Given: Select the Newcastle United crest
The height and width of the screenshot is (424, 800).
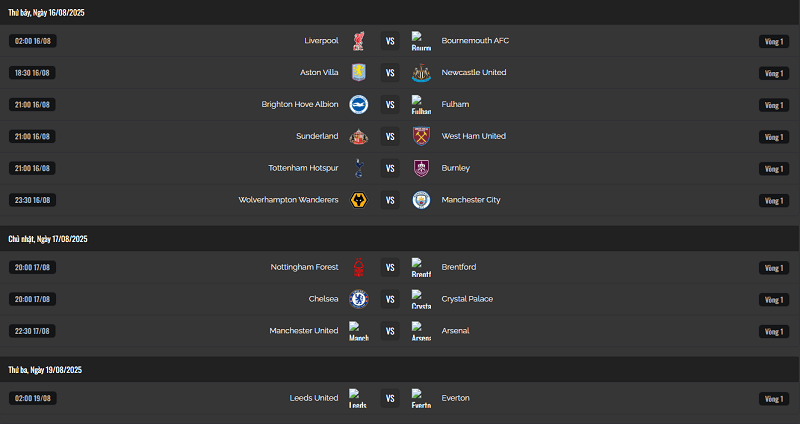Looking at the screenshot, I should tap(421, 72).
